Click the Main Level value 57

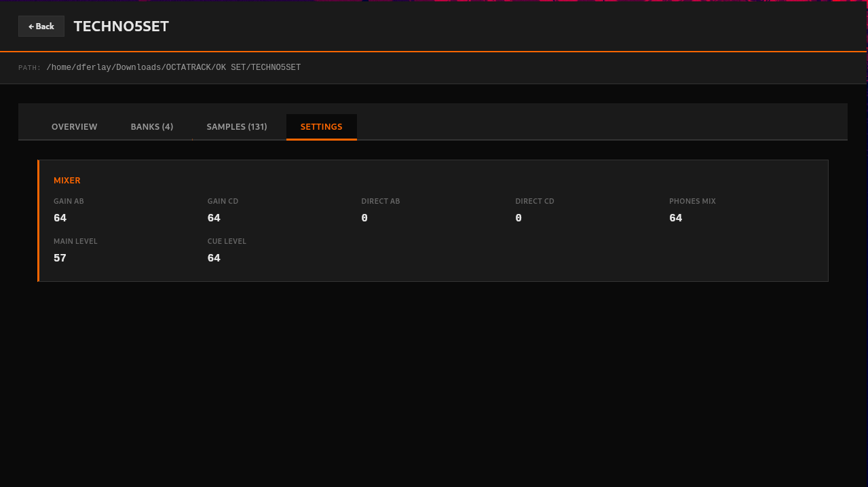pos(60,258)
